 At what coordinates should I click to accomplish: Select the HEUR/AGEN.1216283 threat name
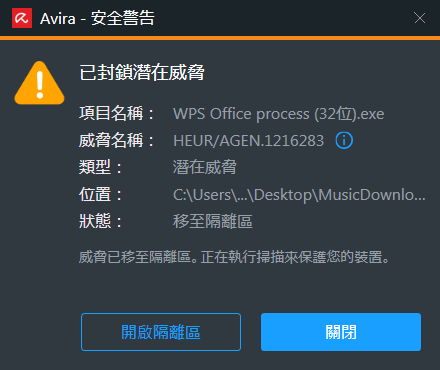tap(249, 141)
